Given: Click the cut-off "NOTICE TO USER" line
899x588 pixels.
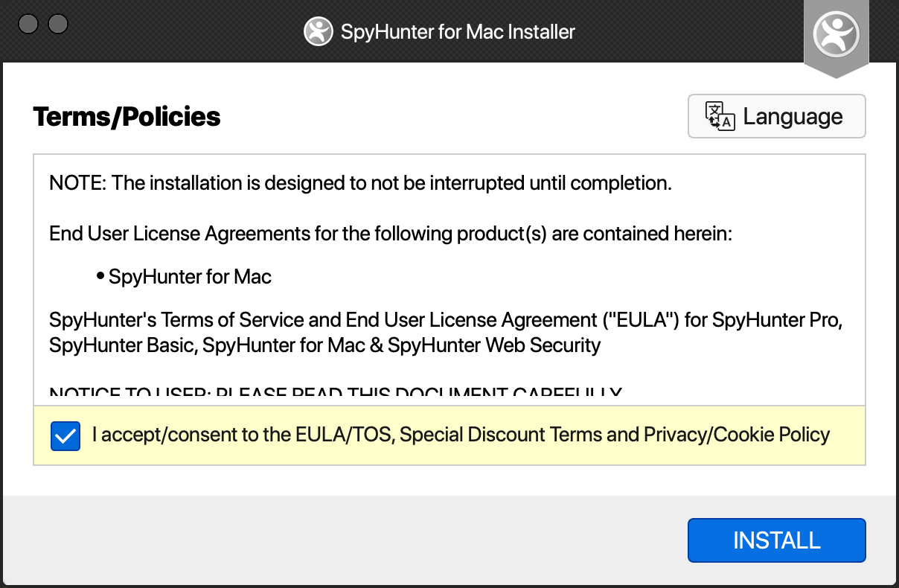Looking at the screenshot, I should 335,394.
